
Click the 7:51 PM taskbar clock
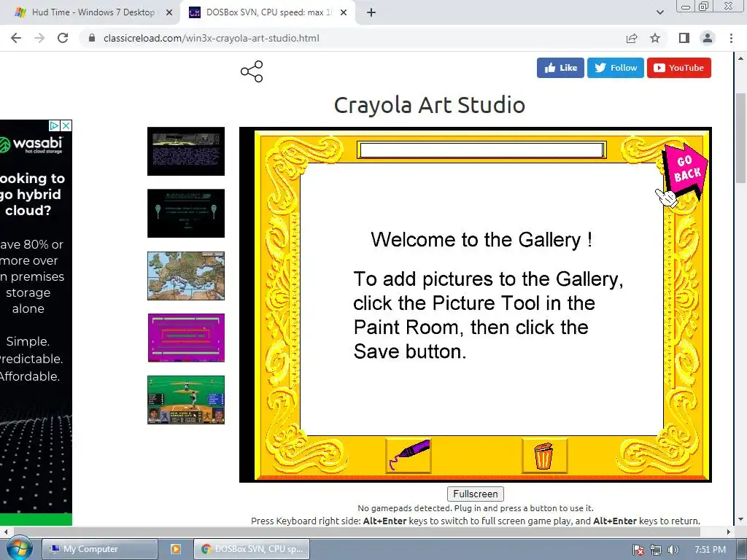[x=710, y=550]
